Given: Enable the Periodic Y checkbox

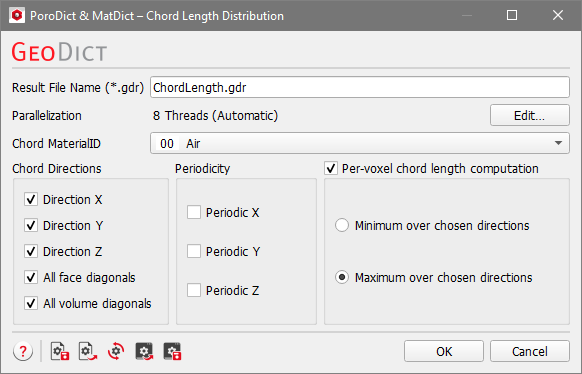Looking at the screenshot, I should [x=194, y=251].
